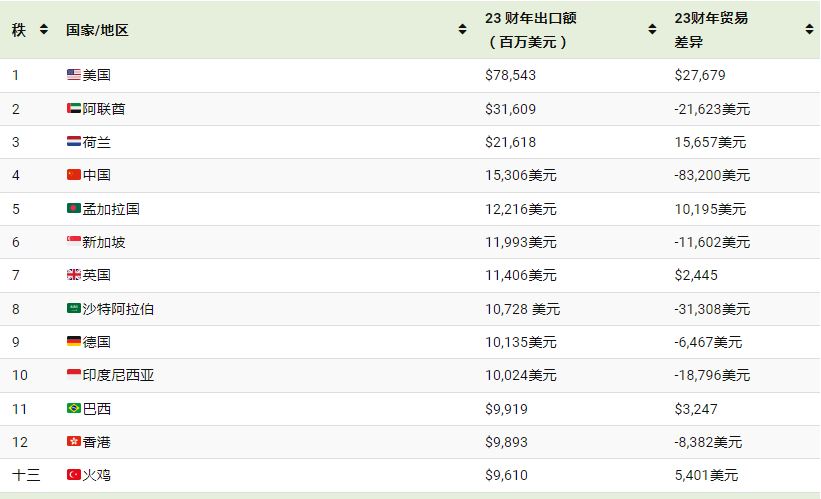
Task: Sort by 国家/地区 column arrows
Action: pyautogui.click(x=461, y=30)
